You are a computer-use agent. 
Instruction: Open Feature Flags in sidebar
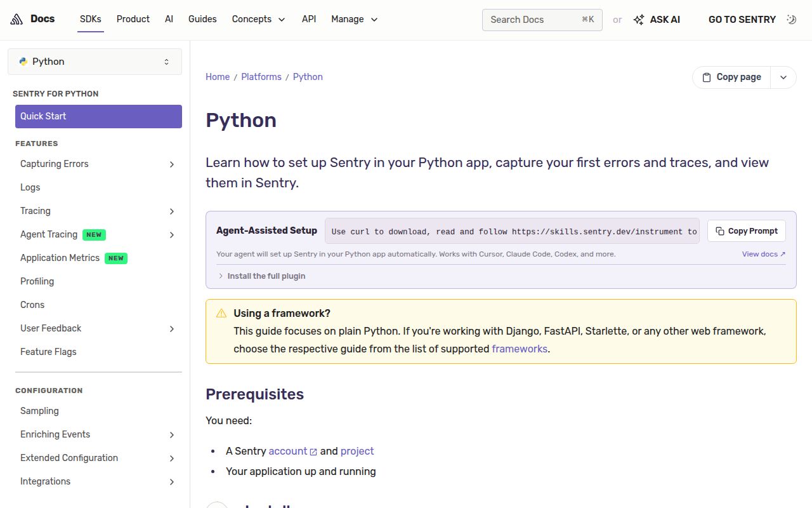point(98,352)
